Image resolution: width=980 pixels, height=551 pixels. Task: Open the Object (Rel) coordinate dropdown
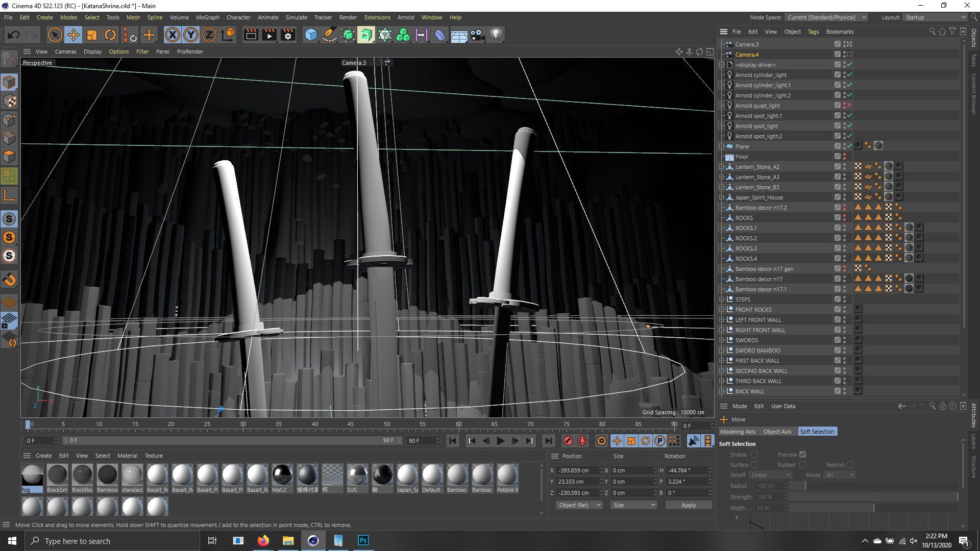(578, 505)
